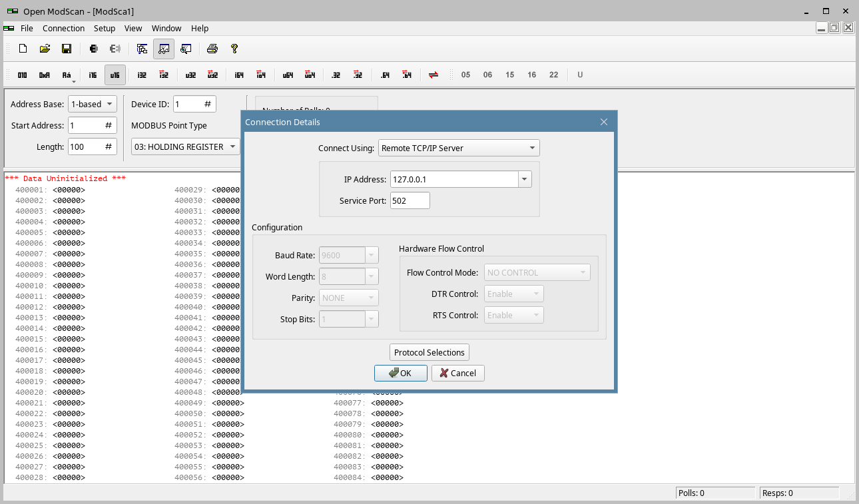Select the plain u64 display format
The height and width of the screenshot is (504, 859).
[x=288, y=75]
